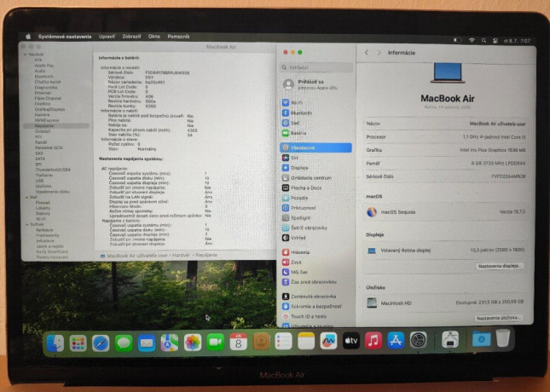
Task: Click in the Vyhľadať search field
Action: click(x=316, y=67)
